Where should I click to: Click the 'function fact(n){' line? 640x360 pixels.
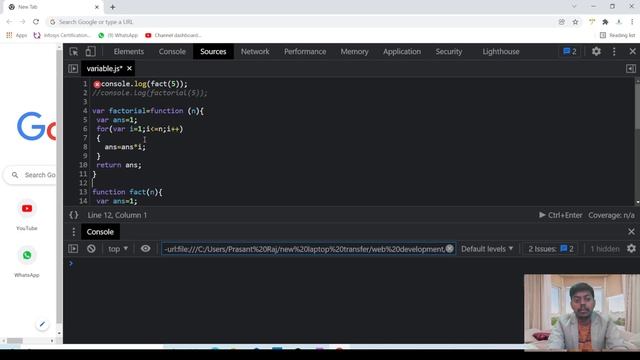pos(127,192)
